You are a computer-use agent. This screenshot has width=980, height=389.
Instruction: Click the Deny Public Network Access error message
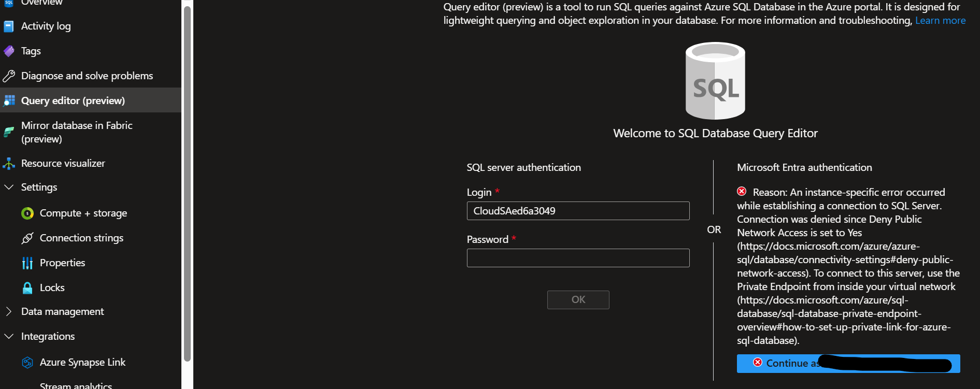click(848, 266)
